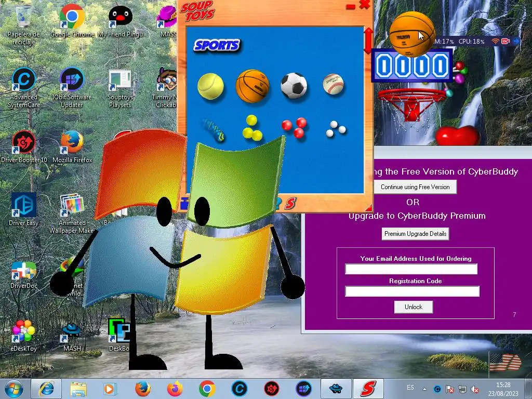
Task: Select the baseball toy in Sports
Action: [333, 84]
